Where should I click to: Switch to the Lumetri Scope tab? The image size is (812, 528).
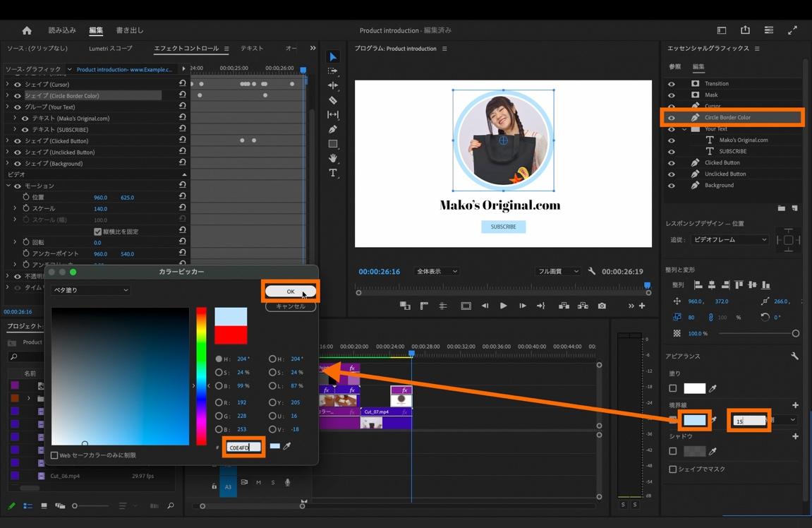[110, 49]
